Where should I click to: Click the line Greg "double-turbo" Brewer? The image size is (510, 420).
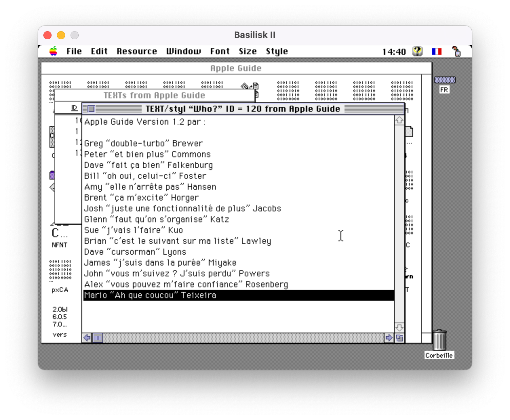pos(143,144)
